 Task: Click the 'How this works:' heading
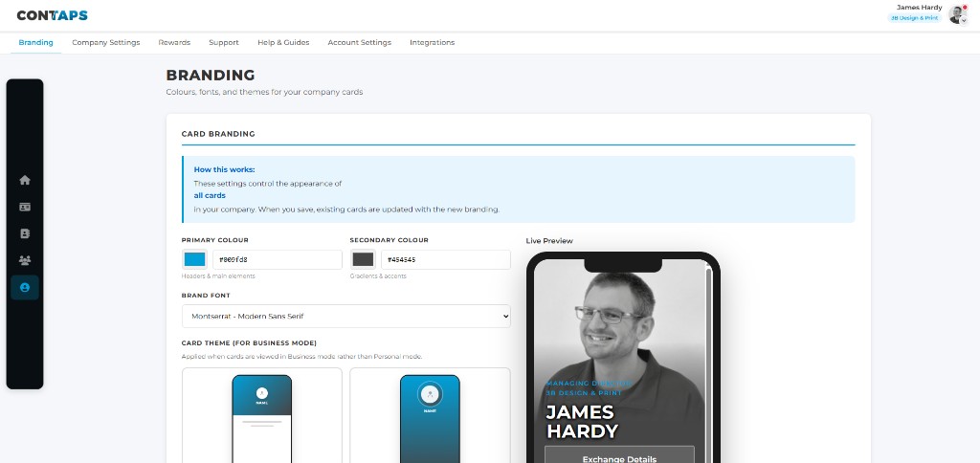(x=224, y=169)
